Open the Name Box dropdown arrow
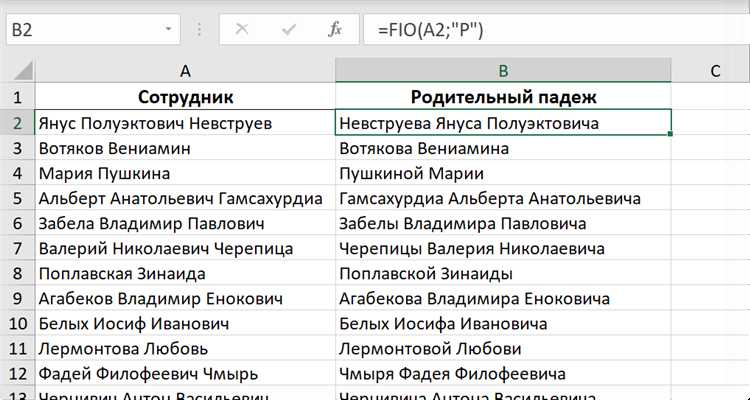This screenshot has width=750, height=400. pyautogui.click(x=168, y=30)
